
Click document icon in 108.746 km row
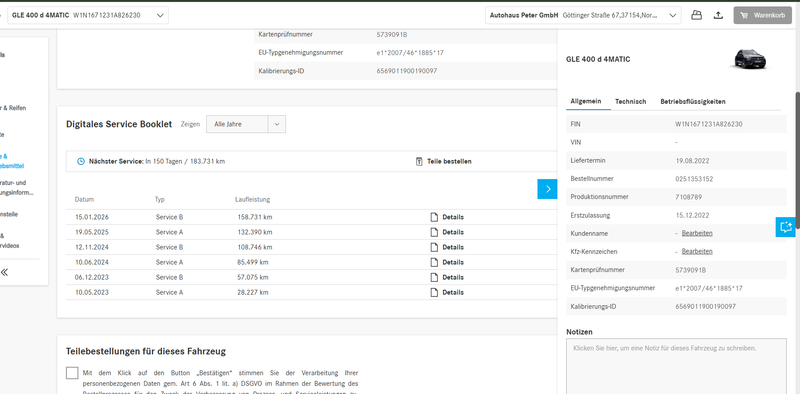click(434, 247)
